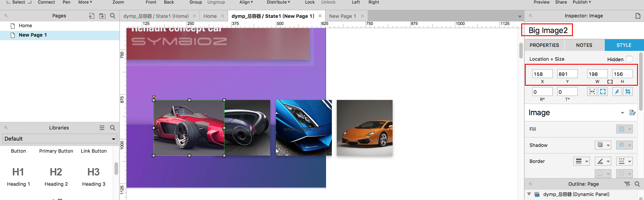
Task: Close the dymp State1 (New Page 1) tab
Action: [x=320, y=16]
